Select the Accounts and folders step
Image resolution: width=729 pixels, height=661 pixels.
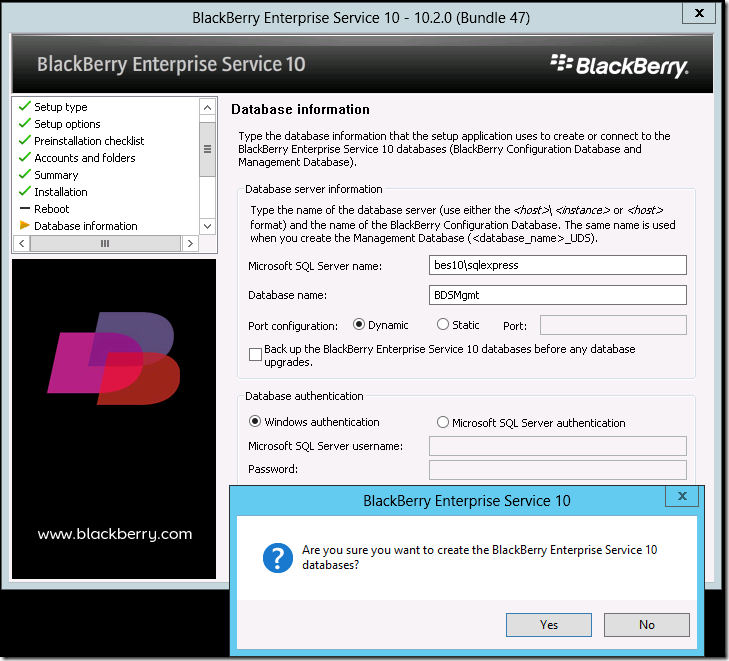pos(85,158)
